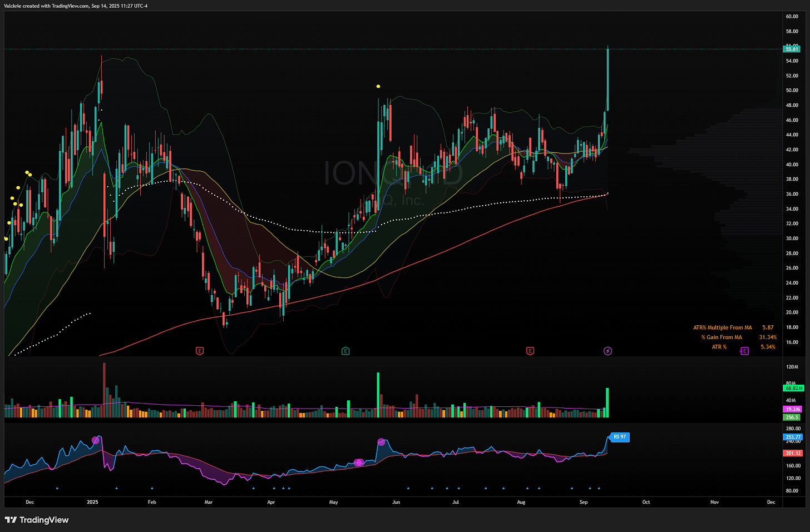This screenshot has width=810, height=532.
Task: Click the Aug label on the time axis
Action: (521, 502)
